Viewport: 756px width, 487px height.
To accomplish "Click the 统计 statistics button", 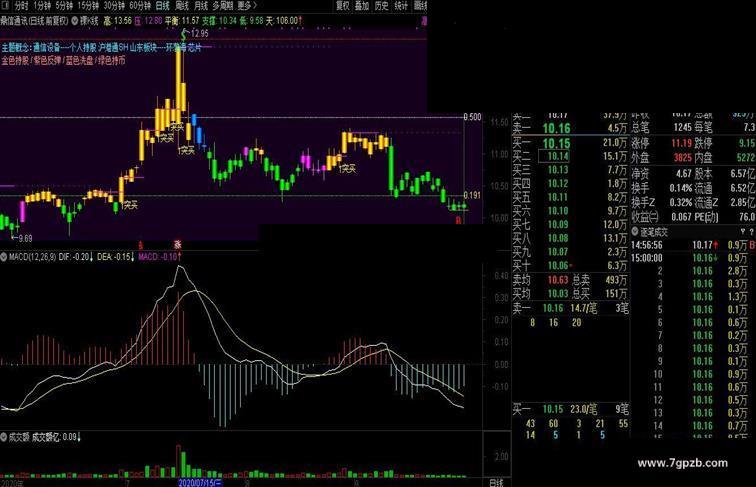I will click(x=401, y=5).
